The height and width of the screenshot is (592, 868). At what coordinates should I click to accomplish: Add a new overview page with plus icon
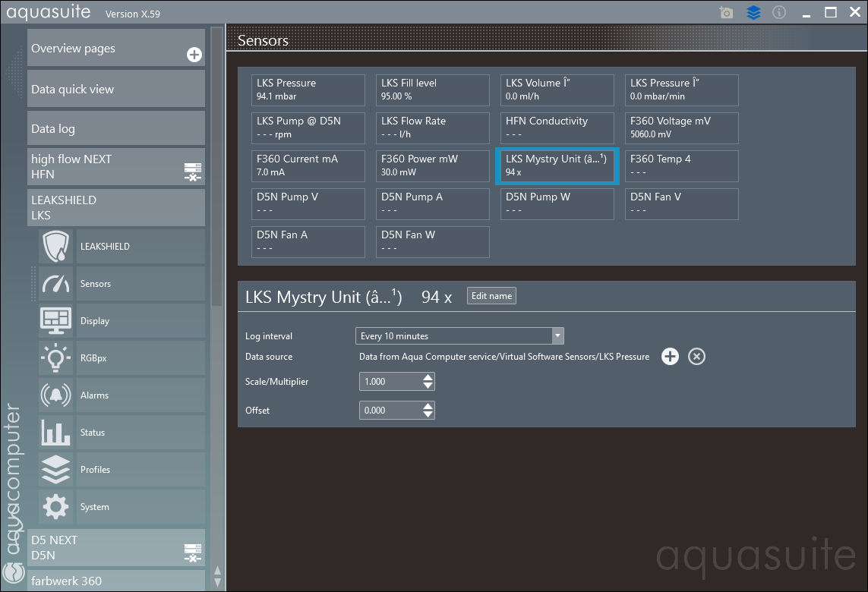point(194,55)
